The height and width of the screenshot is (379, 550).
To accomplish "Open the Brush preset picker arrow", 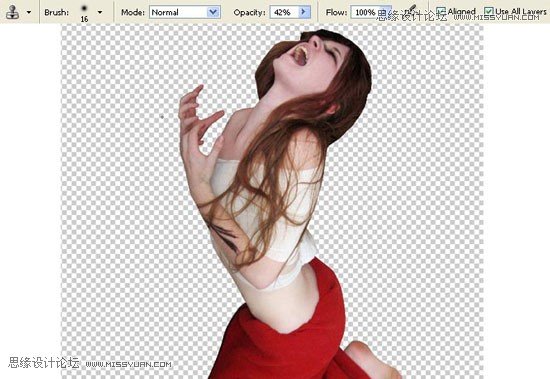I will pyautogui.click(x=100, y=12).
